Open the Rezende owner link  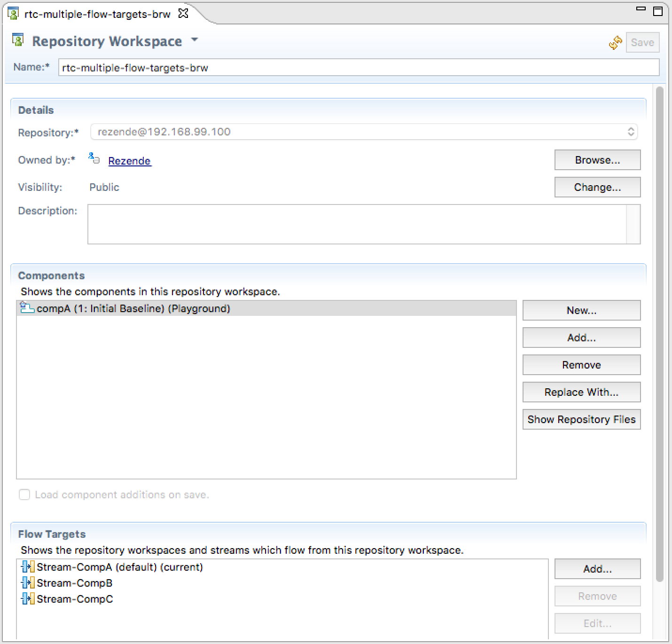(129, 161)
